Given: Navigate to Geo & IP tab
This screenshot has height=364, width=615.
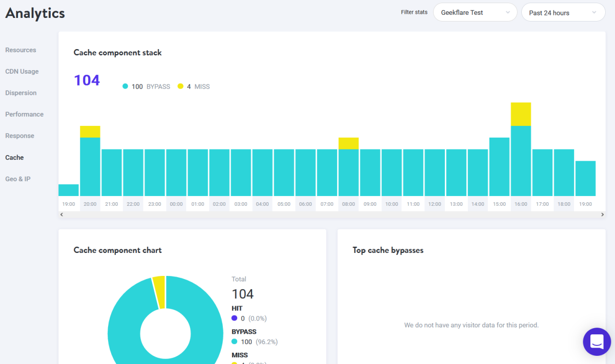Looking at the screenshot, I should coord(18,179).
